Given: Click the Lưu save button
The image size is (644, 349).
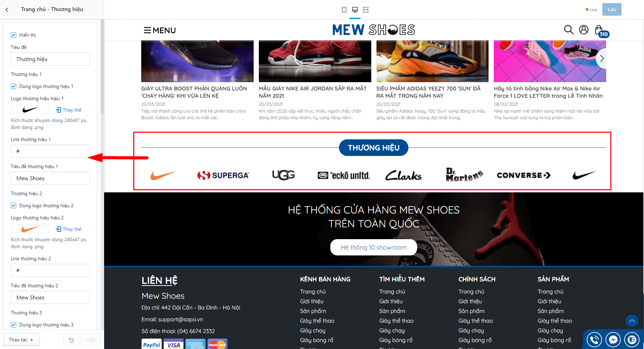Looking at the screenshot, I should click(612, 10).
